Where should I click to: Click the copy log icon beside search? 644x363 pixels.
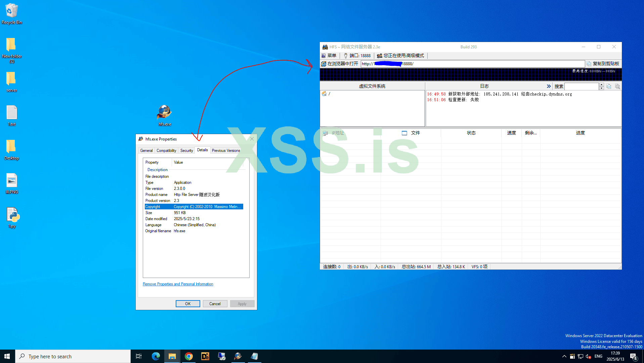pyautogui.click(x=609, y=86)
